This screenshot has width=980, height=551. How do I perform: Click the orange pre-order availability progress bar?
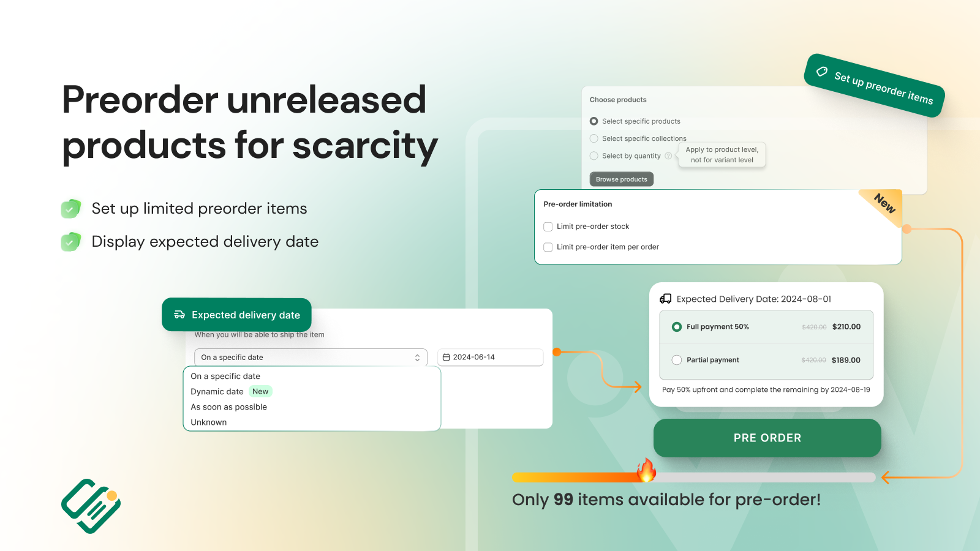point(693,477)
